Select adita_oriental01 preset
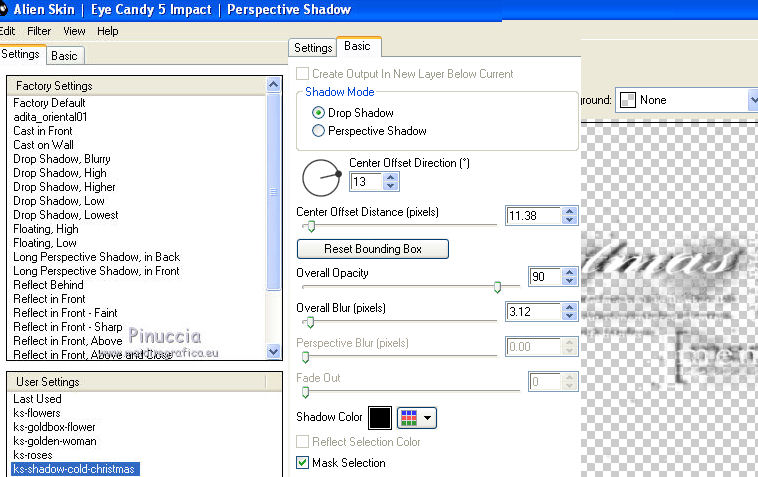 pos(50,117)
